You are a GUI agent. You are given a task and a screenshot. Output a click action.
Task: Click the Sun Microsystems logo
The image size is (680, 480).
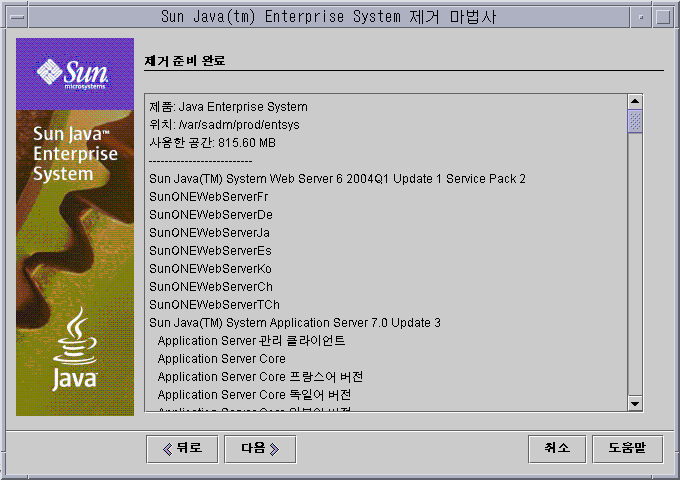coord(72,74)
